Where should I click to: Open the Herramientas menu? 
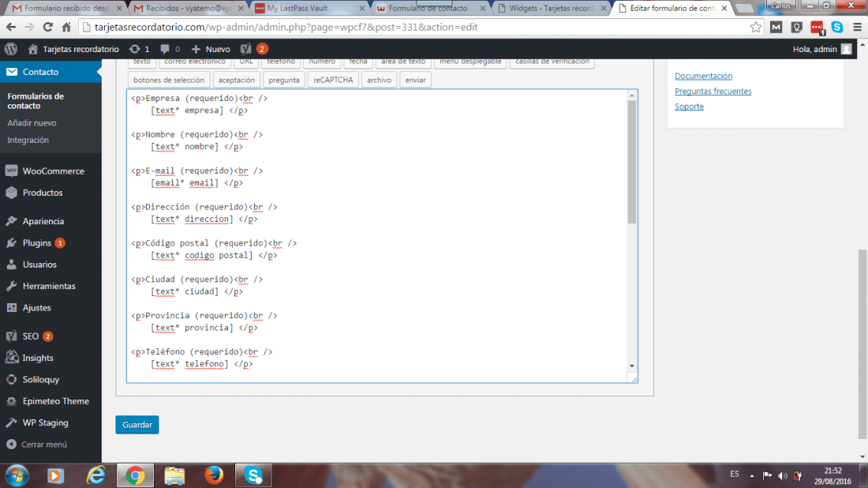[x=51, y=286]
